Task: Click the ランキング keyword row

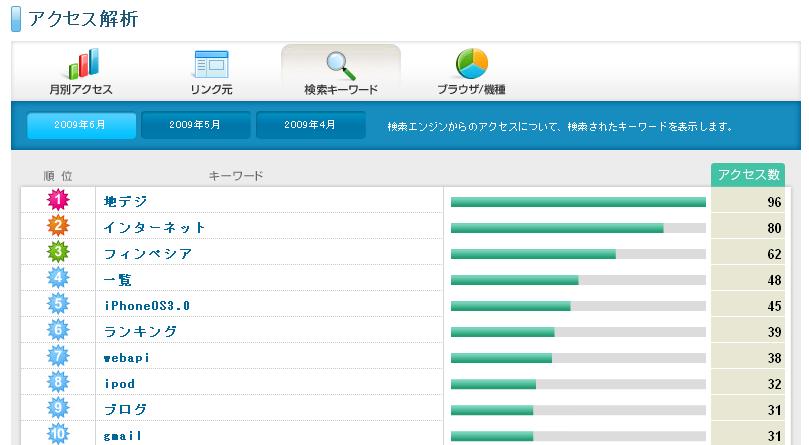Action: coord(140,332)
